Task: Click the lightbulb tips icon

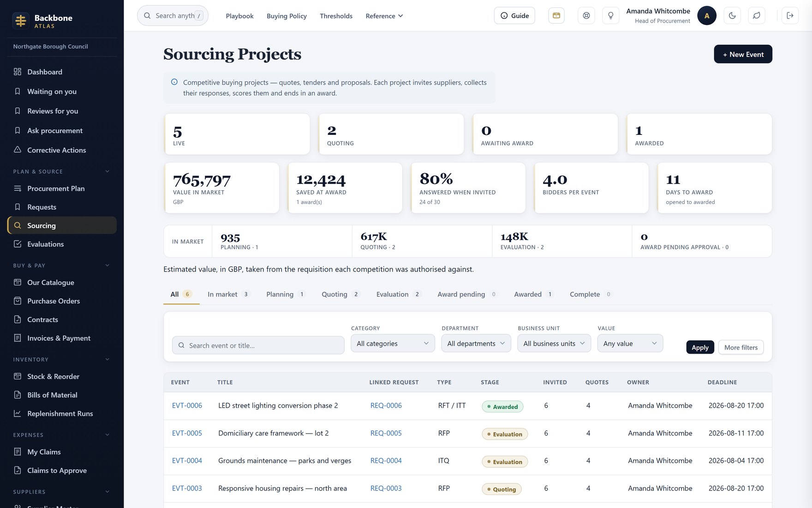Action: [611, 16]
